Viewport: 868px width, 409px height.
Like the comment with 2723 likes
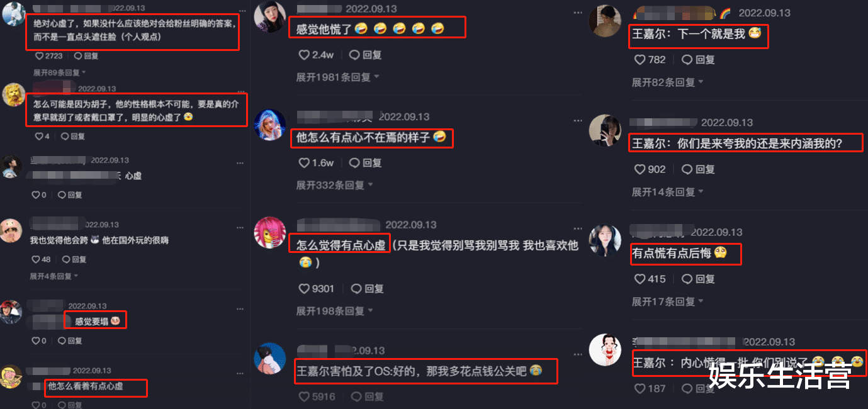pos(38,56)
